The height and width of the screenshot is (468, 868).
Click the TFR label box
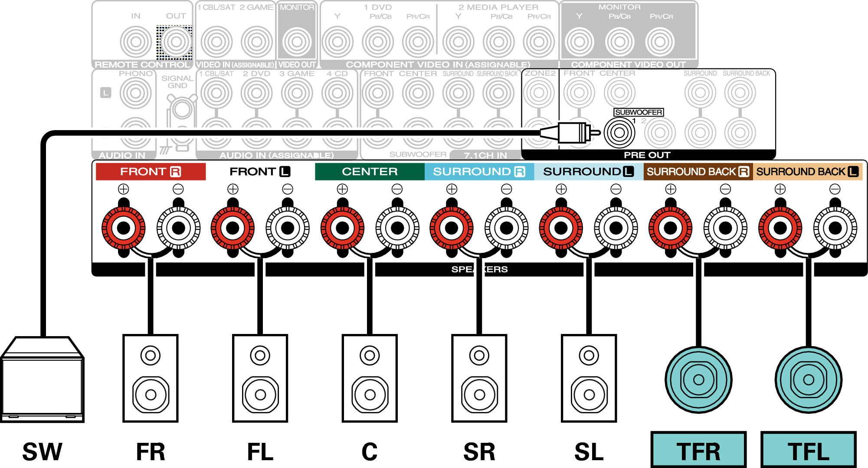[698, 450]
